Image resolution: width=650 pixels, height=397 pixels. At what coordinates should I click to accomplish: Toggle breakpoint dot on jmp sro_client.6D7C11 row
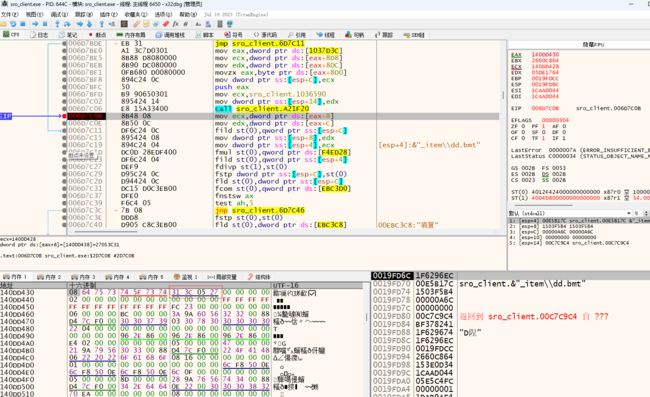pos(64,43)
